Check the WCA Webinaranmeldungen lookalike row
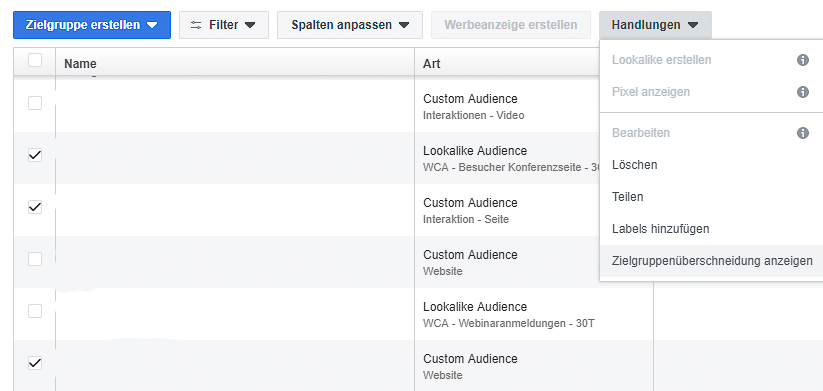823x391 pixels. (35, 311)
